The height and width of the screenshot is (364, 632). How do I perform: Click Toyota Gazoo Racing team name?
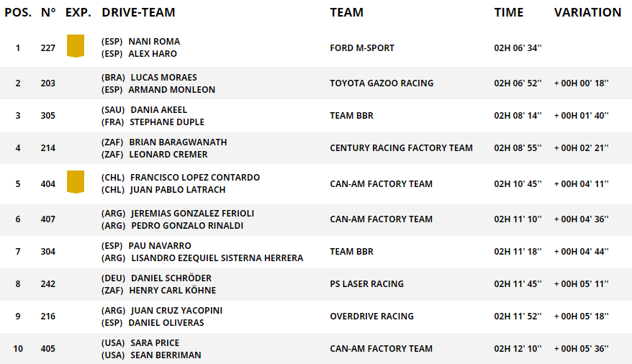click(382, 83)
